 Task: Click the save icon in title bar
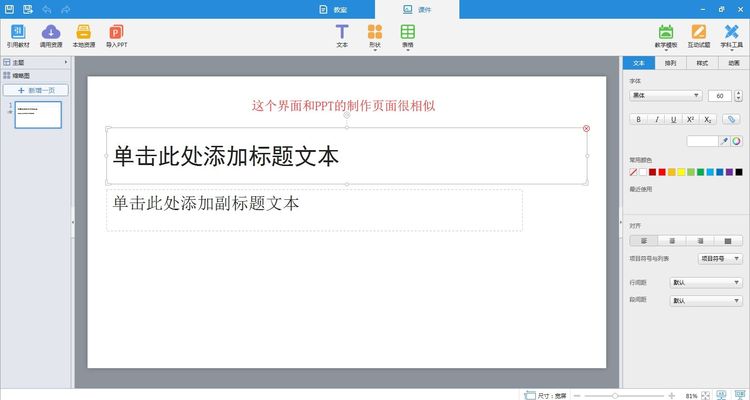click(11, 9)
